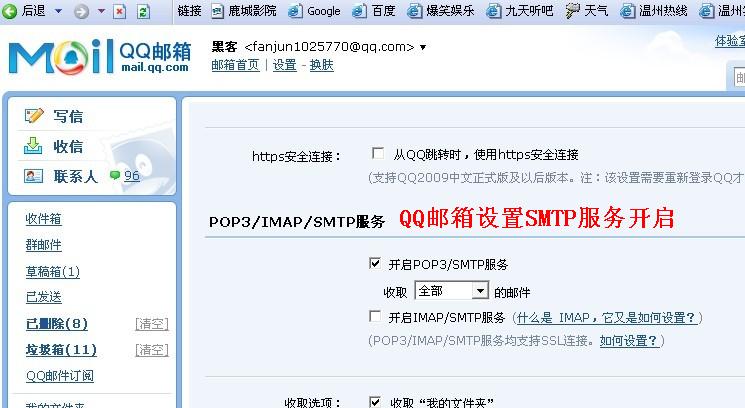Viewport: 745px width, 408px height.
Task: Click the 联系人 contacts card icon
Action: (33, 176)
